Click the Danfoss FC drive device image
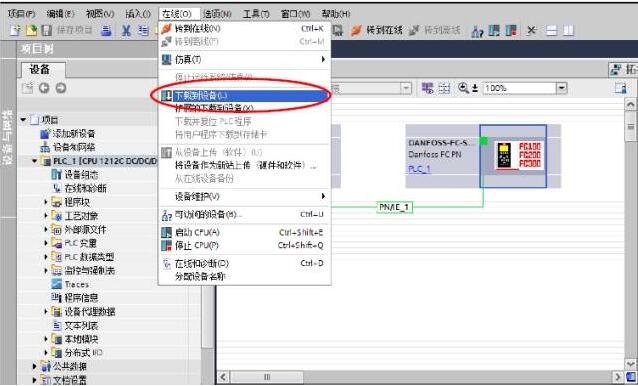 pyautogui.click(x=513, y=156)
